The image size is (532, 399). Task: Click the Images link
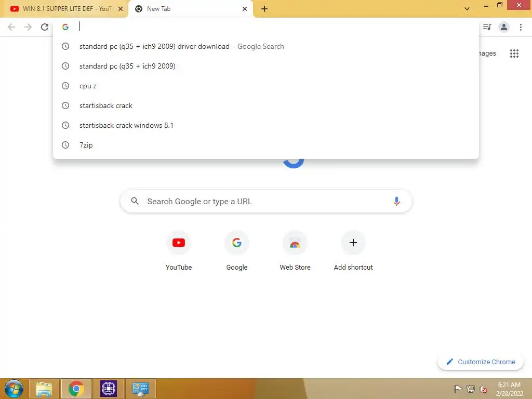(x=487, y=54)
